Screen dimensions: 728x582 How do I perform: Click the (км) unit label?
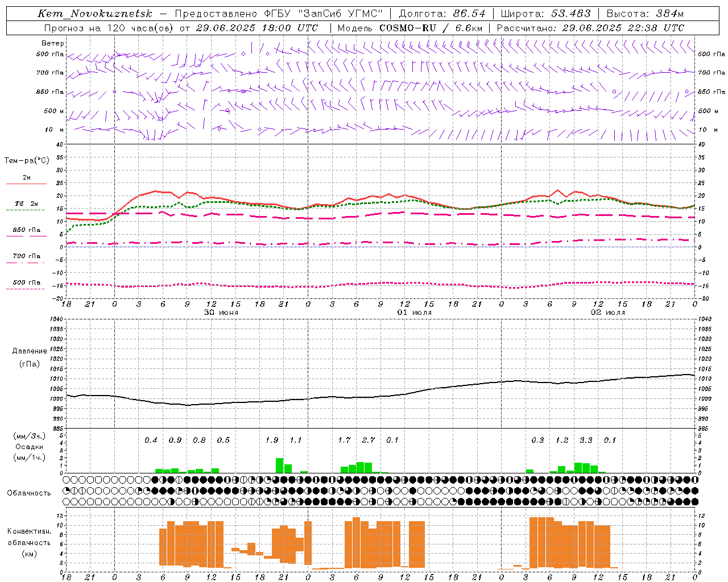coord(29,554)
